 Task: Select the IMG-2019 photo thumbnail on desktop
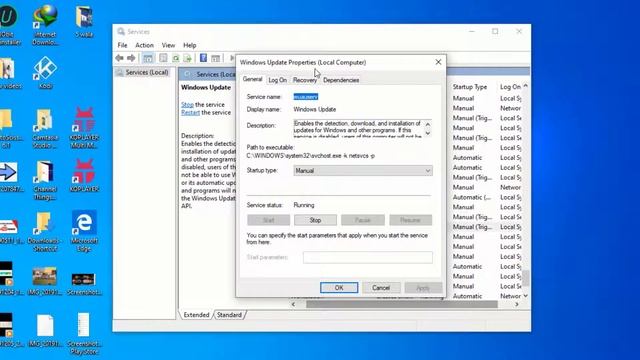tap(45, 280)
